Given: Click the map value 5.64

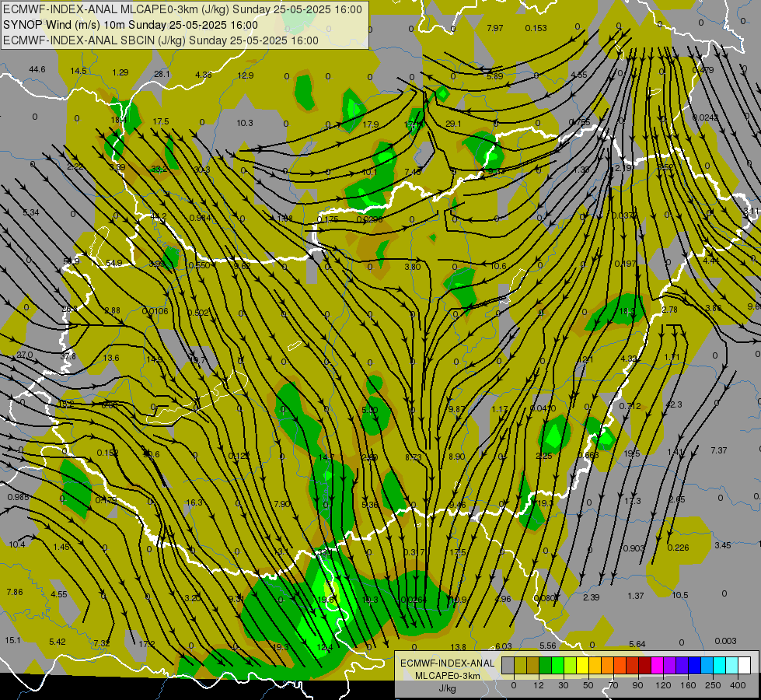Looking at the screenshot, I should [637, 645].
